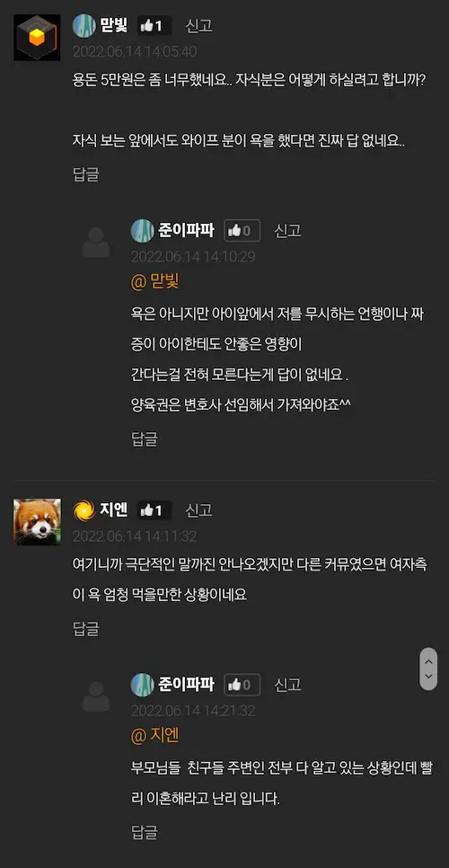The width and height of the screenshot is (449, 868).
Task: Open 맏빛's cube profile avatar
Action: (x=37, y=38)
